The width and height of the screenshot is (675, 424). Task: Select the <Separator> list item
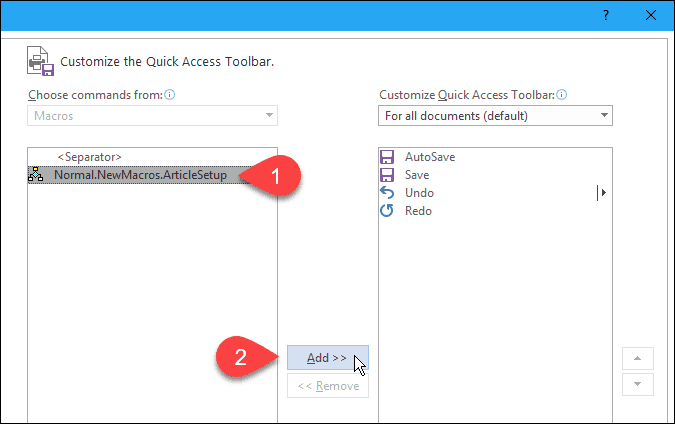pyautogui.click(x=90, y=157)
